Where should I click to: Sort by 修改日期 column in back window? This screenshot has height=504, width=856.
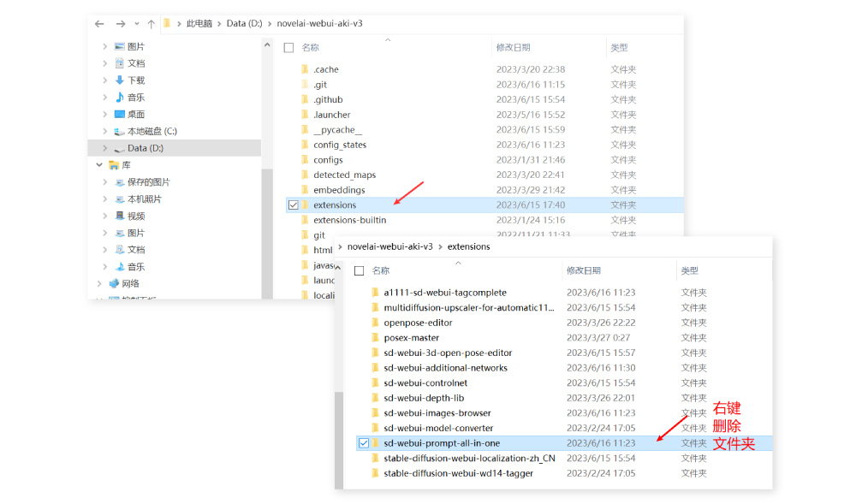513,47
